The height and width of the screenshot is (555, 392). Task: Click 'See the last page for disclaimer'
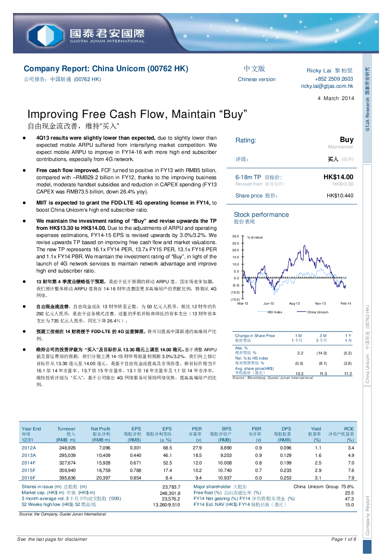point(52,539)
